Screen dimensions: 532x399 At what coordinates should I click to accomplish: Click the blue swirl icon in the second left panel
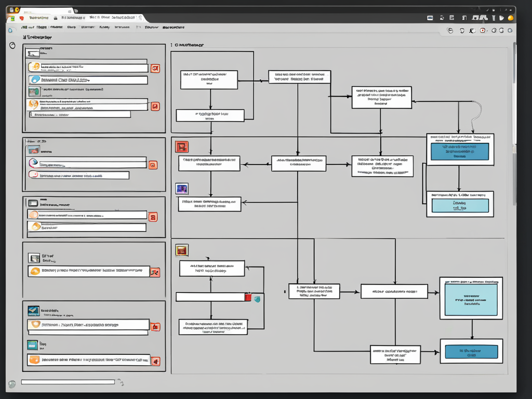33,163
